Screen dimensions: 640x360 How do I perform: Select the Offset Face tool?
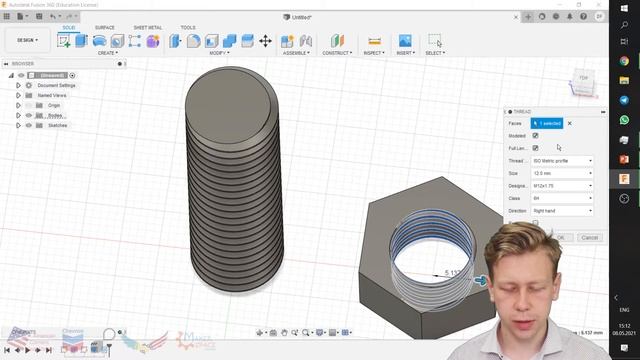(x=247, y=41)
